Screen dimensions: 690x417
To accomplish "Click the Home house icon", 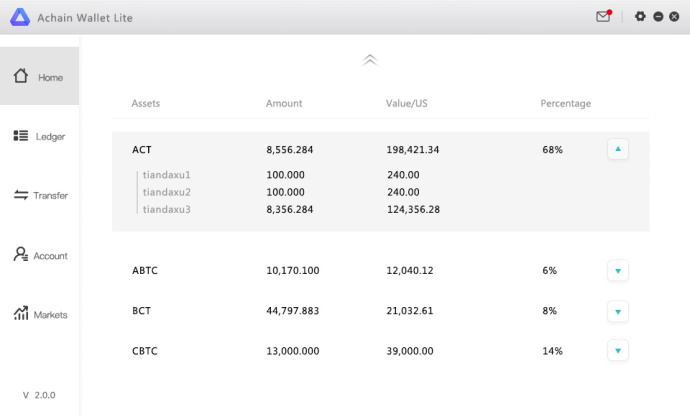I will point(21,76).
